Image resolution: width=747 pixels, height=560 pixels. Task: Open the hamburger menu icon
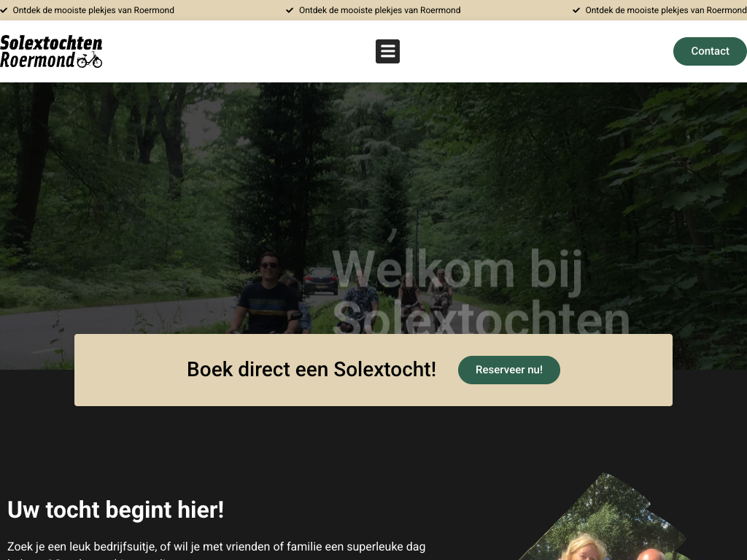pos(387,52)
